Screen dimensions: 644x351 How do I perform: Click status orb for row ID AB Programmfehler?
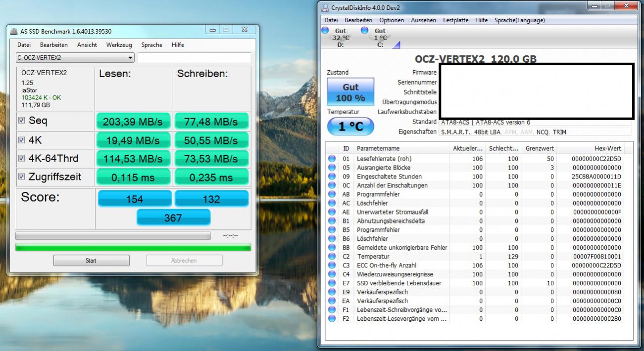[332, 194]
